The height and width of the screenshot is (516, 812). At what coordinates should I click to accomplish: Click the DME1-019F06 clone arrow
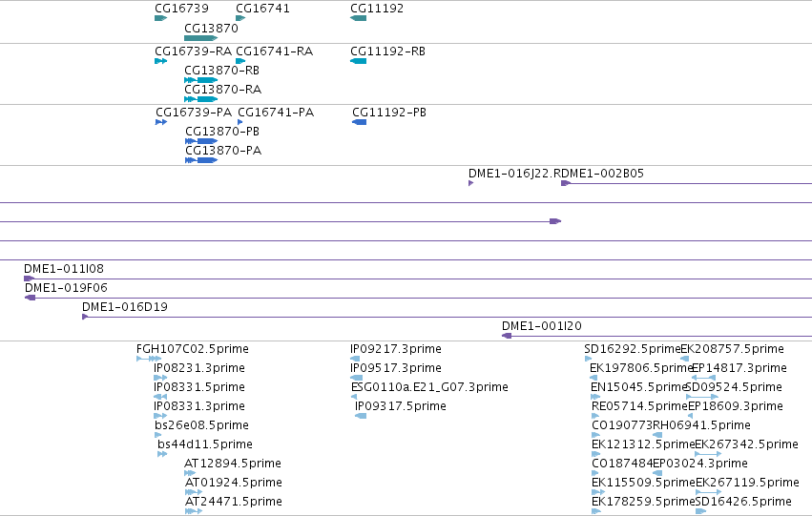pos(30,298)
